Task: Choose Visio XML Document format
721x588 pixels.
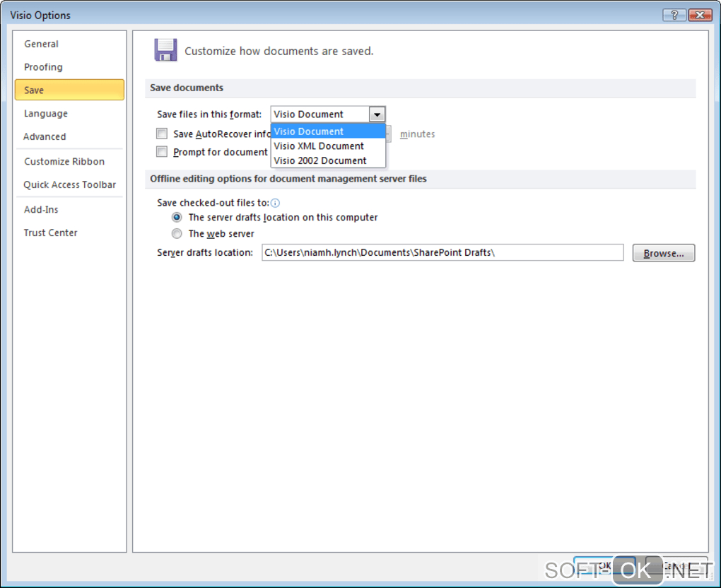Action: click(328, 146)
